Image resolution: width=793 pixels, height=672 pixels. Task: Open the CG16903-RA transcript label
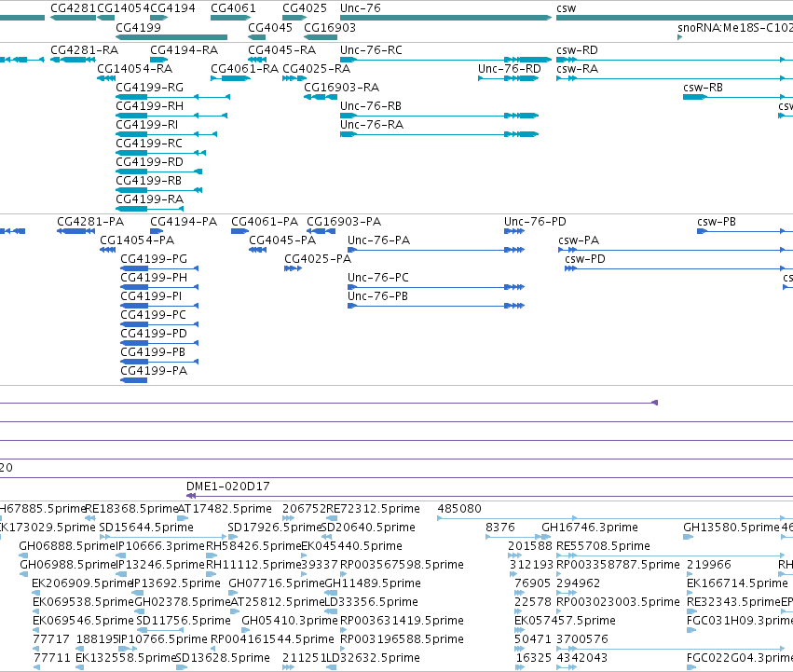point(341,87)
